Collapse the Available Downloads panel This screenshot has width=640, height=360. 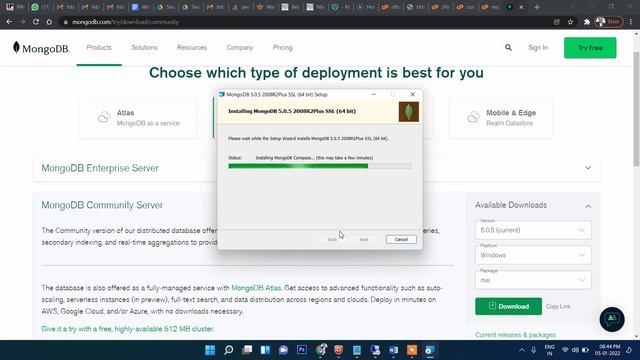pyautogui.click(x=588, y=206)
